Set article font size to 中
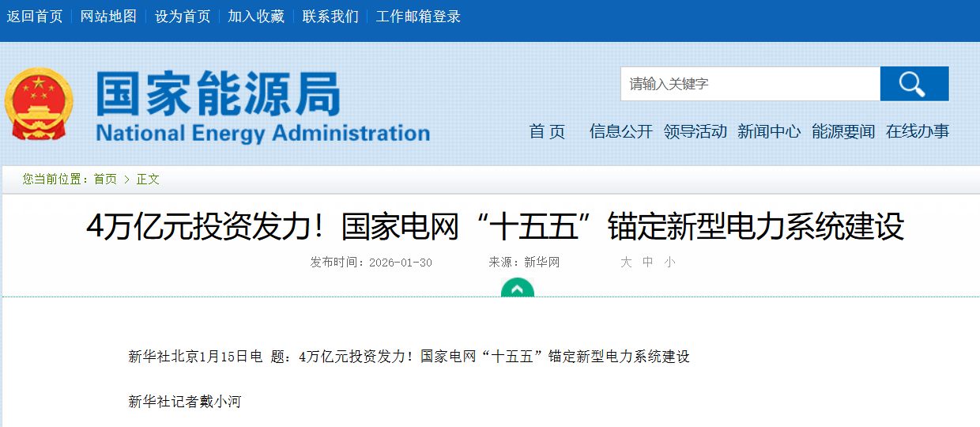Viewport: 980px width, 427px height. click(648, 263)
